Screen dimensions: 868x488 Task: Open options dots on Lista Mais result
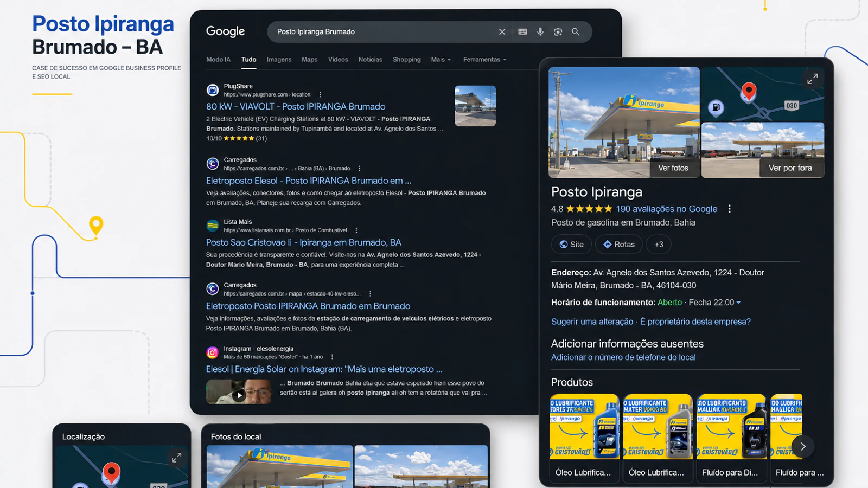(356, 230)
